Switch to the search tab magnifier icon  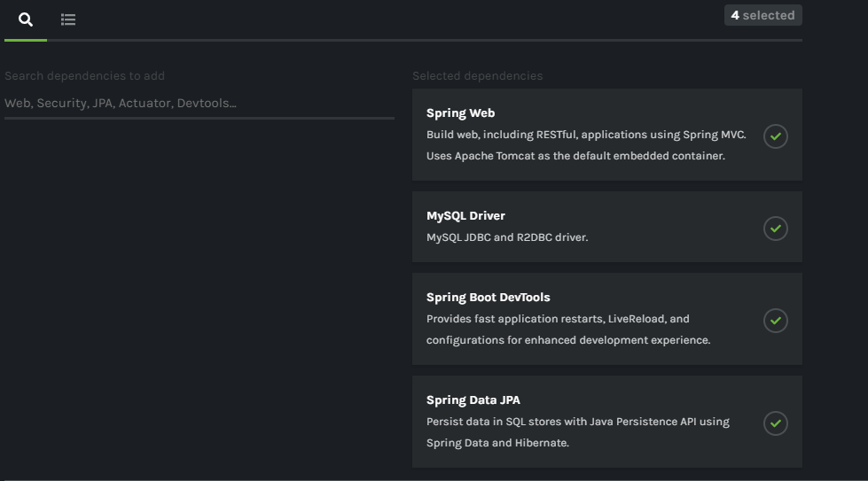coord(26,19)
